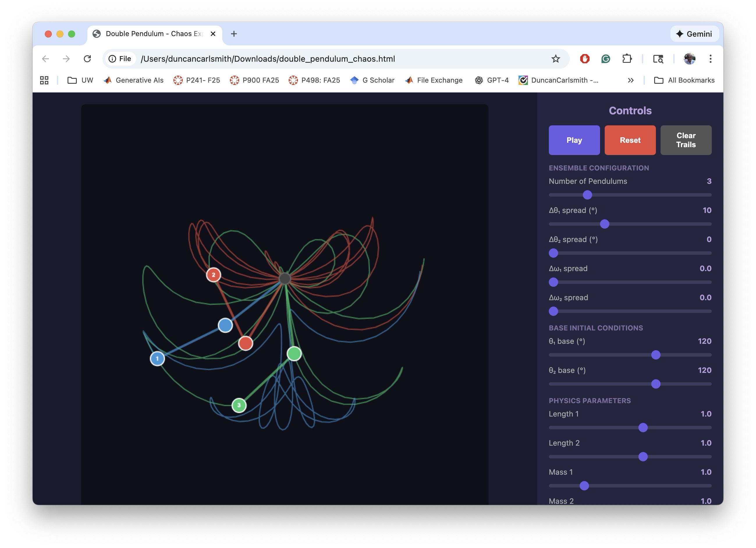Expand hidden bookmarks with the chevron
The width and height of the screenshot is (756, 548).
coord(630,80)
